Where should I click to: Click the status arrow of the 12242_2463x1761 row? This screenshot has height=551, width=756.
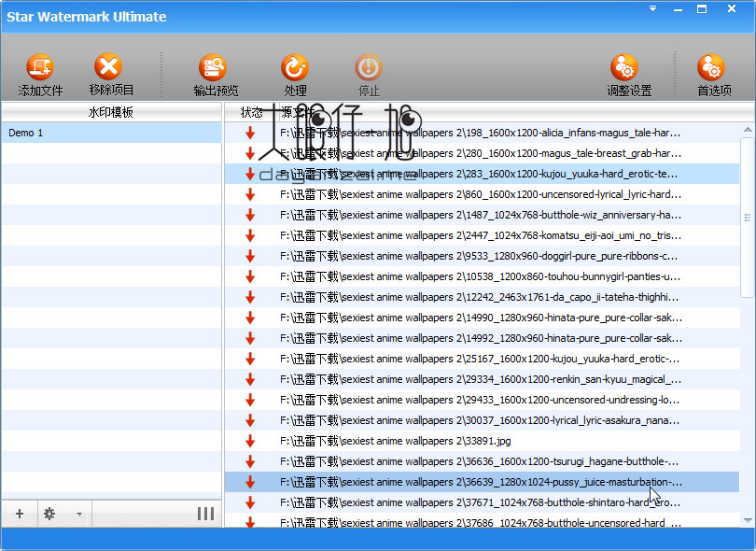tap(250, 297)
